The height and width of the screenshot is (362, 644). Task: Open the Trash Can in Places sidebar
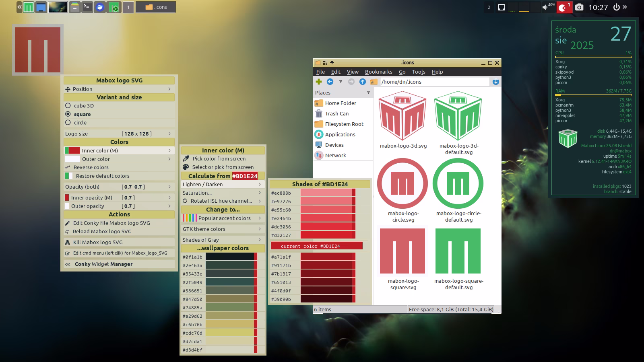point(336,114)
